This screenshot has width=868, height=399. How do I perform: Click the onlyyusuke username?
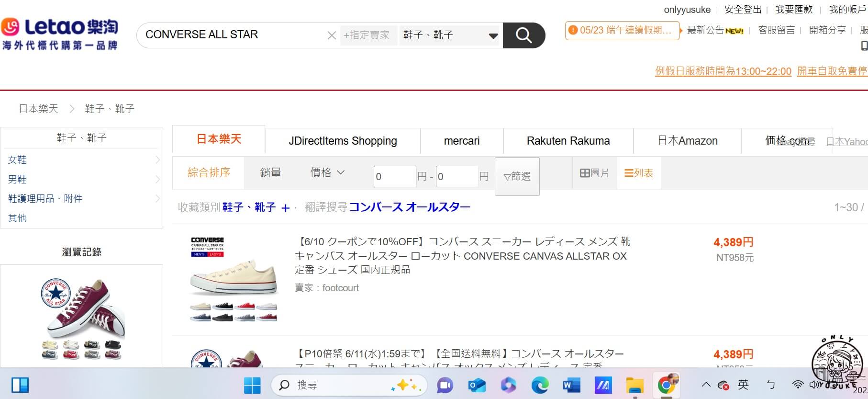(687, 10)
